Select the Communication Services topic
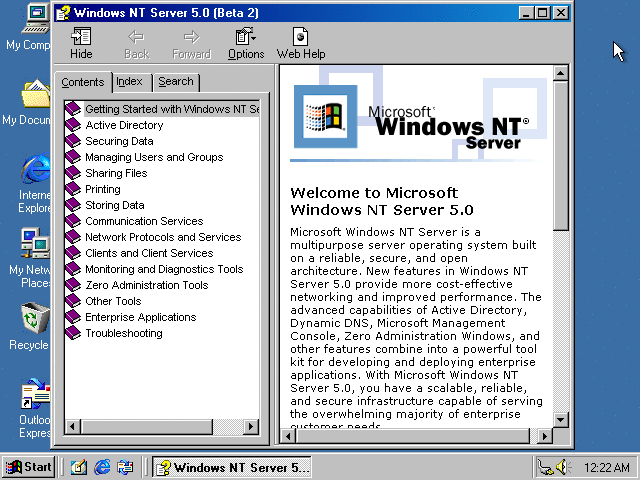This screenshot has height=480, width=640. click(144, 221)
